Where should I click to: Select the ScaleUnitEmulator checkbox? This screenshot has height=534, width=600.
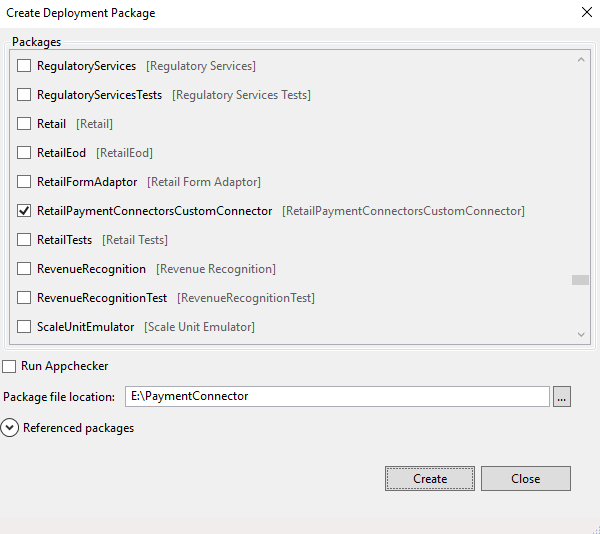click(25, 327)
